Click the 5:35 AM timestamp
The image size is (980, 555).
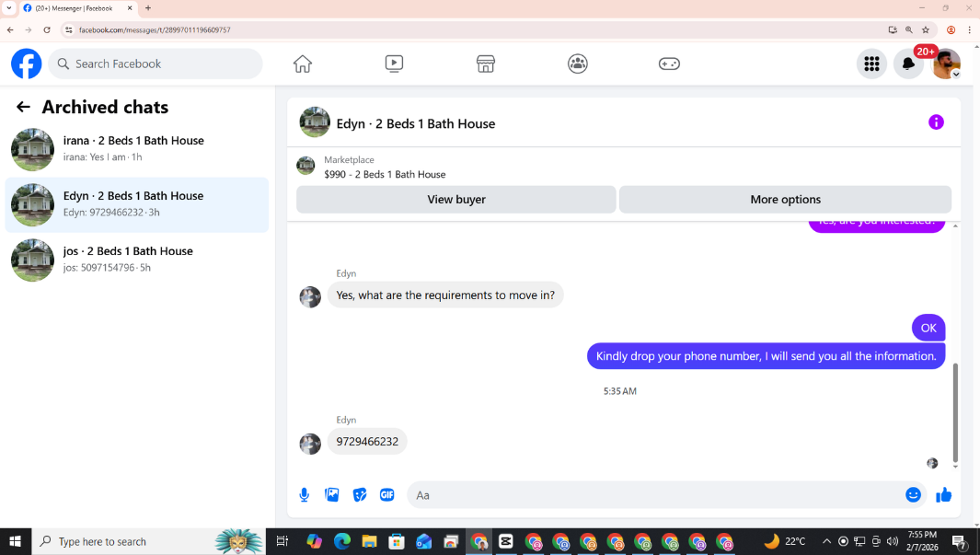[620, 391]
